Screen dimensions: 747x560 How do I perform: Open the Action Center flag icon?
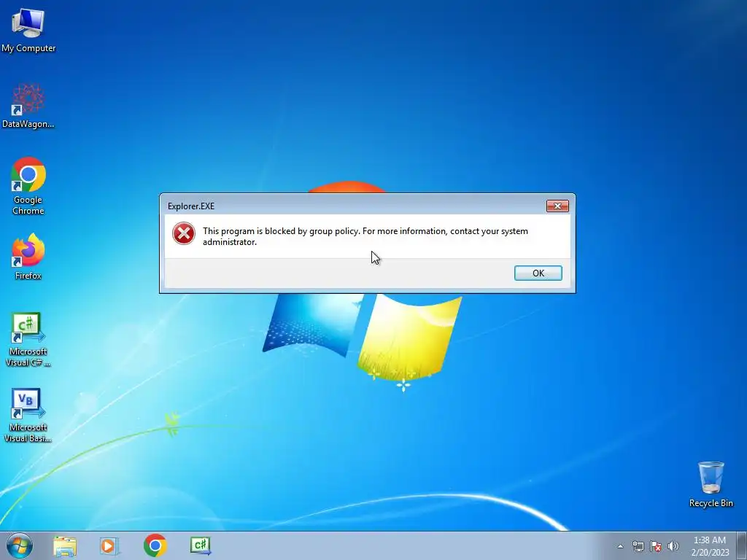tap(656, 546)
